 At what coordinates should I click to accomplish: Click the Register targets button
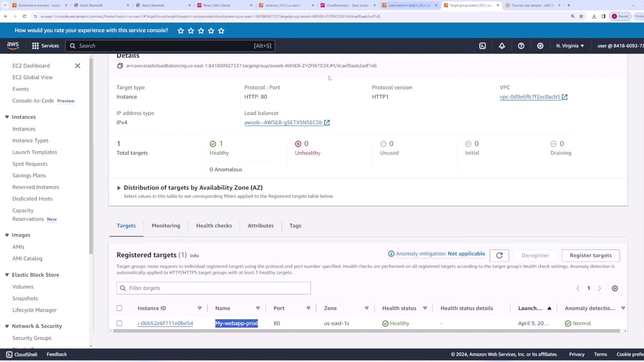point(590,255)
